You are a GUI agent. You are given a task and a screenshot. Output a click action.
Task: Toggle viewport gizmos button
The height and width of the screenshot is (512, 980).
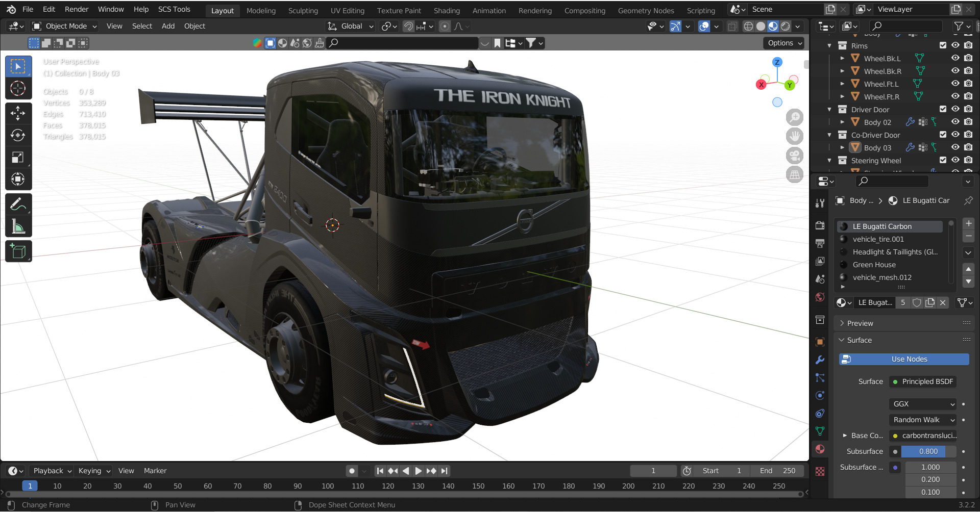[x=675, y=27]
